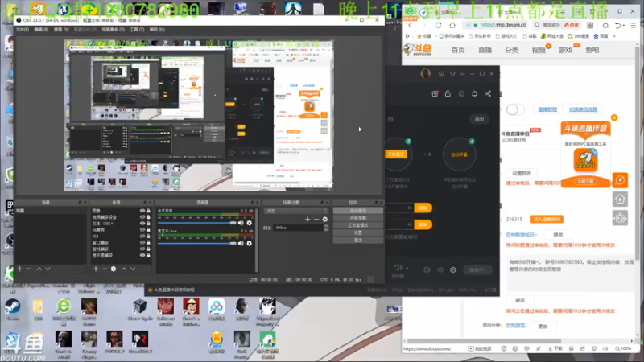Open transition properties with the gear icon
This screenshot has height=362, width=644.
coord(325,220)
